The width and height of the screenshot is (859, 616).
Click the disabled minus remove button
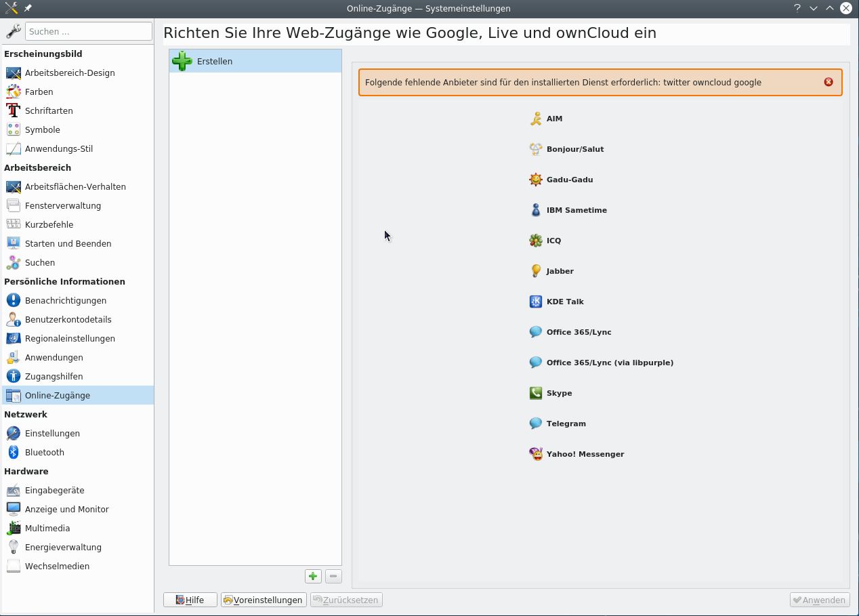pos(333,577)
